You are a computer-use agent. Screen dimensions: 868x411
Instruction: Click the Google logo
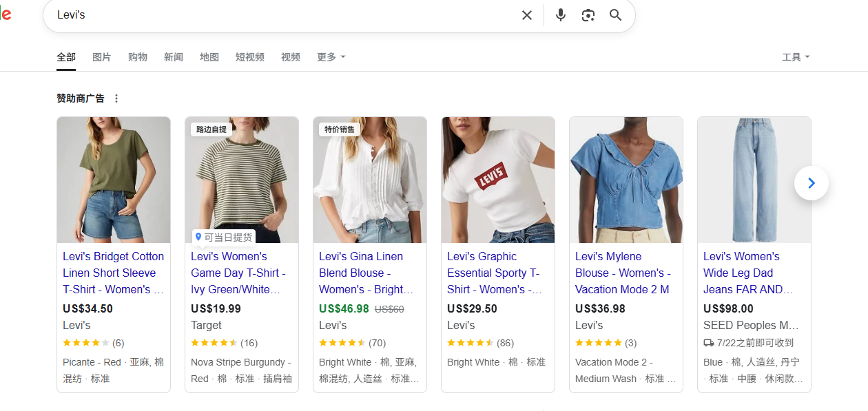coord(6,15)
